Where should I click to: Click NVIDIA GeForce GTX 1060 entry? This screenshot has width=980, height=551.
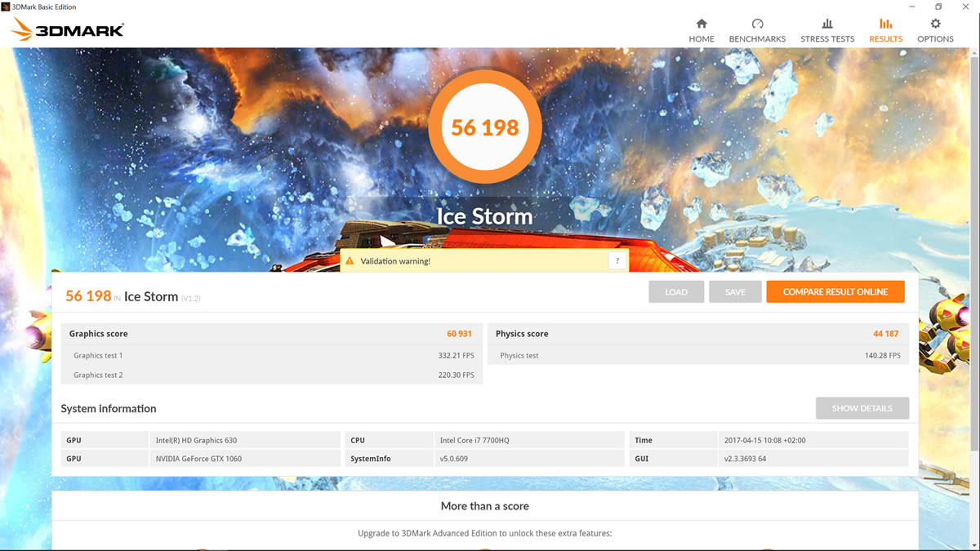(x=198, y=459)
